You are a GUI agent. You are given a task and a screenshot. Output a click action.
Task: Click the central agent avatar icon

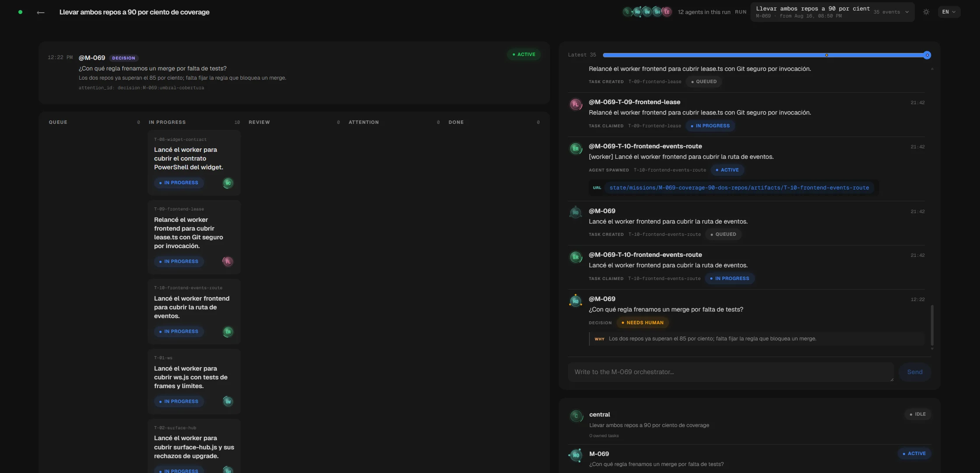point(576,416)
